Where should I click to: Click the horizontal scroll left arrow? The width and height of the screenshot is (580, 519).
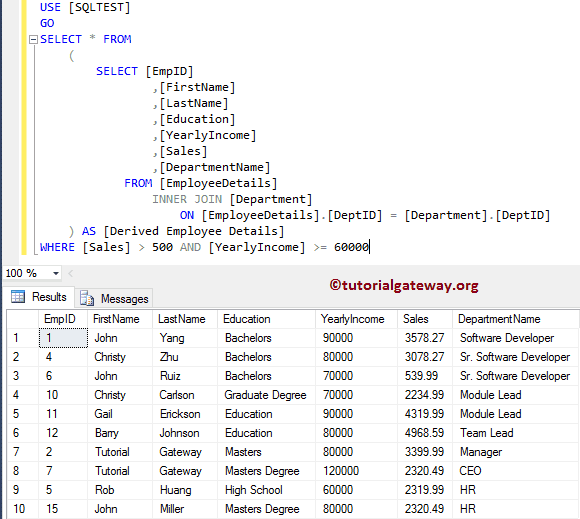point(70,273)
